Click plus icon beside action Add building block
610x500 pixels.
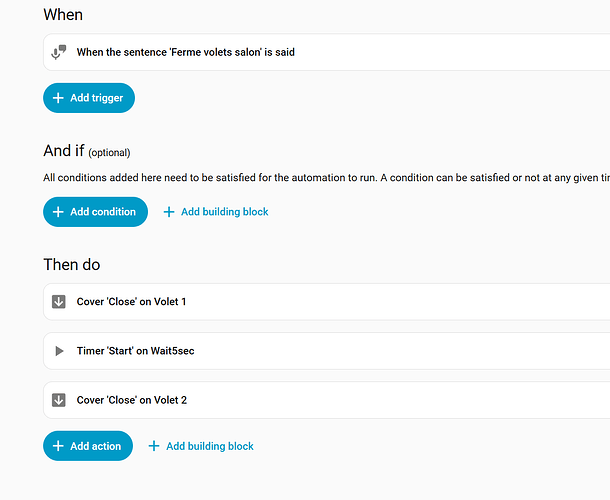pyautogui.click(x=154, y=446)
